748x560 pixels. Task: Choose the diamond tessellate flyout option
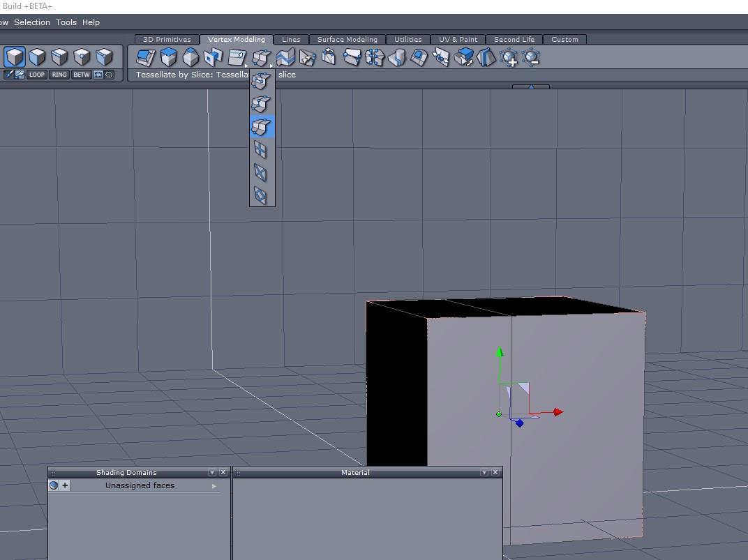point(260,195)
